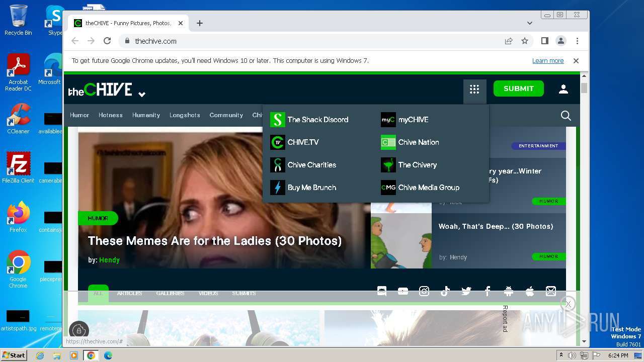
Task: Click the ENTERTAINMENT category tag
Action: (x=538, y=146)
